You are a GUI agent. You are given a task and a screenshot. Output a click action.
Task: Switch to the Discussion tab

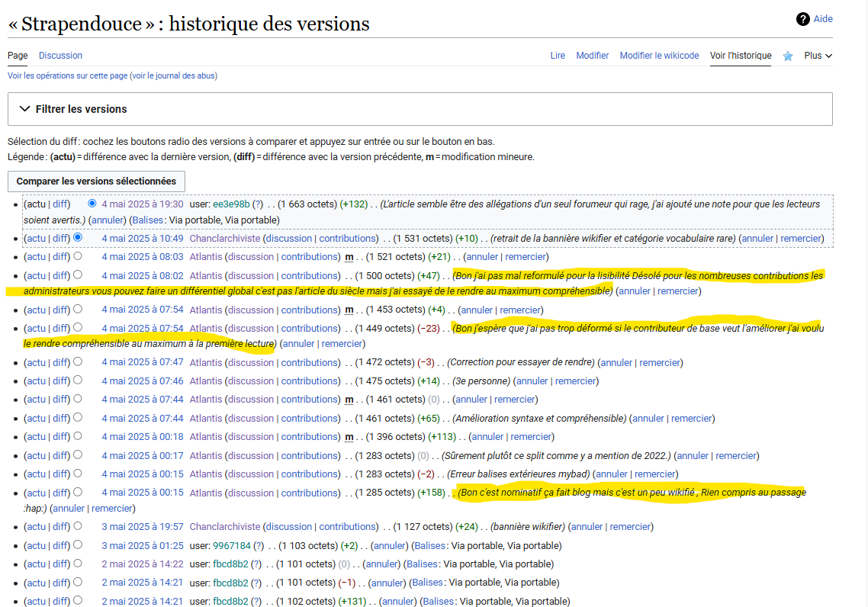tap(60, 56)
